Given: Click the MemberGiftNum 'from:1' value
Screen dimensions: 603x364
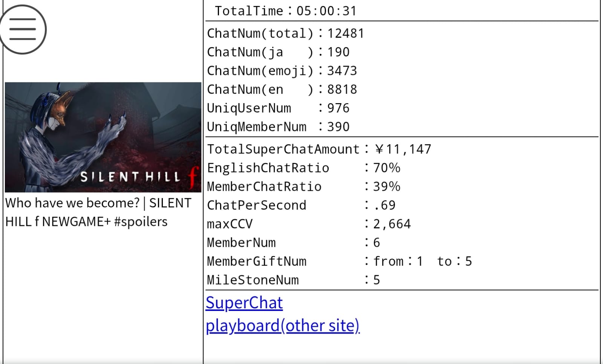Looking at the screenshot, I should (398, 261).
